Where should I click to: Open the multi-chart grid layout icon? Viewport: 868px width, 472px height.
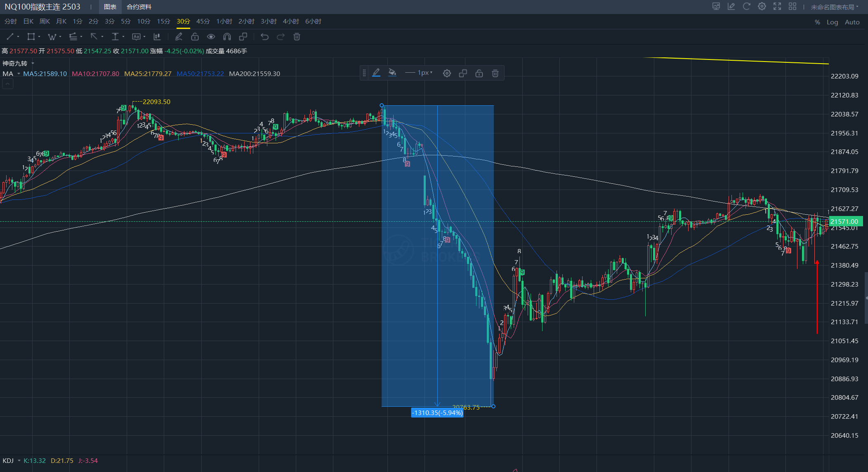click(793, 6)
